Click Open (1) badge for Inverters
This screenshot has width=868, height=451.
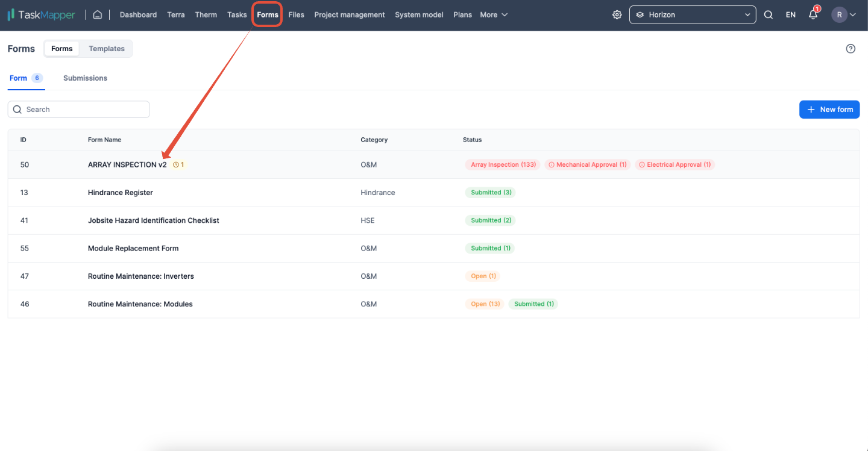[483, 276]
